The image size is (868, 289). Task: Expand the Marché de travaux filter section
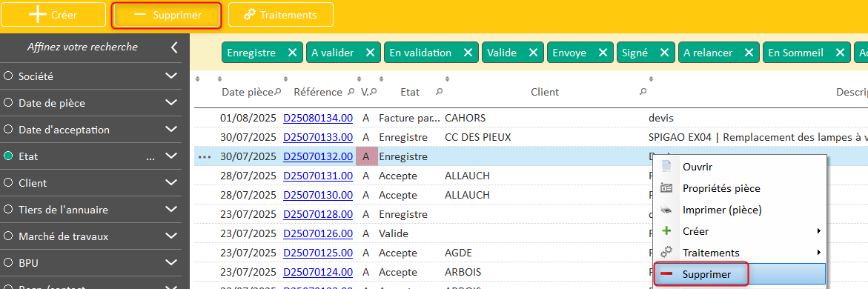[x=172, y=236]
